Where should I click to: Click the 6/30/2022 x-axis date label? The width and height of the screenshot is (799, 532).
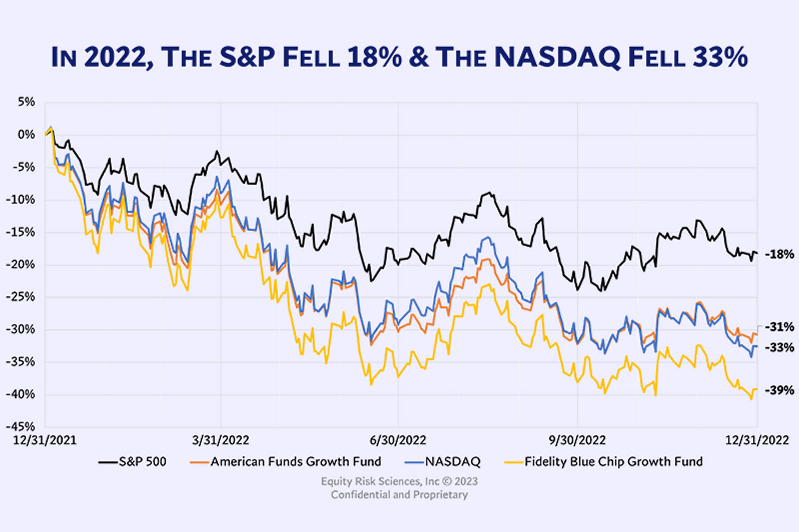point(398,440)
